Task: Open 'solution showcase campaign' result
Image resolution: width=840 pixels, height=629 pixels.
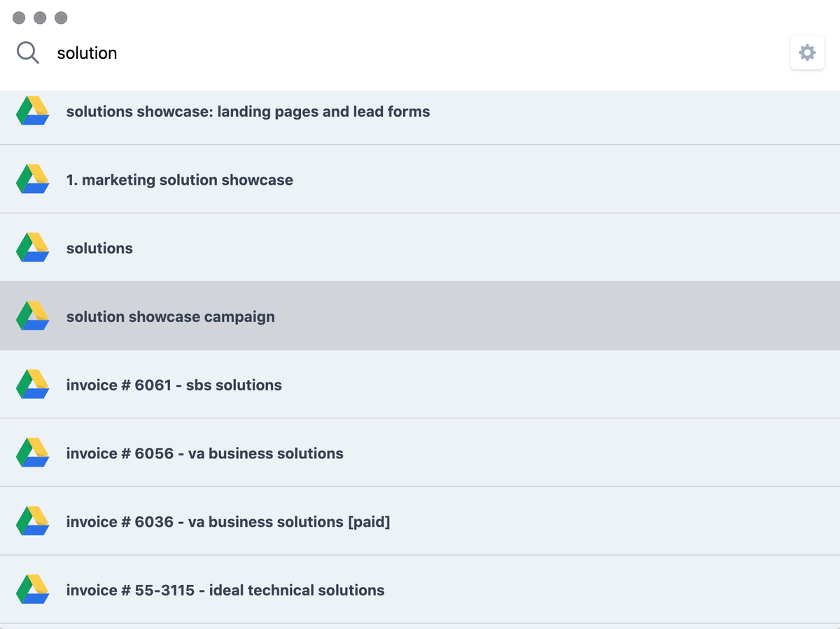Action: coord(420,316)
